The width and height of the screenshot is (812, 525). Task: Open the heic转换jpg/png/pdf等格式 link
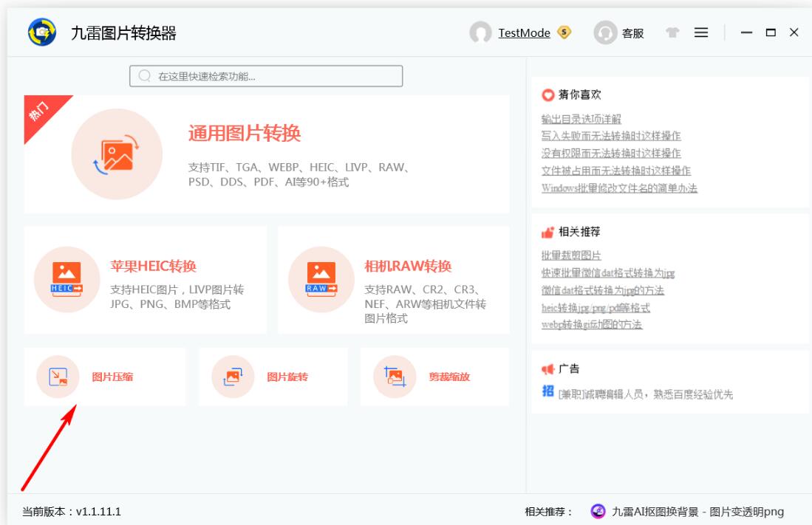tap(596, 307)
